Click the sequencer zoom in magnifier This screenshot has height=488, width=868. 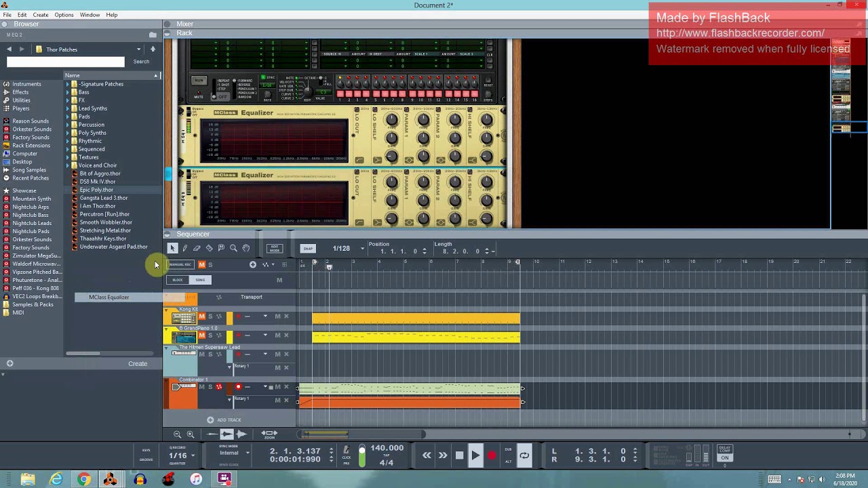pos(191,434)
